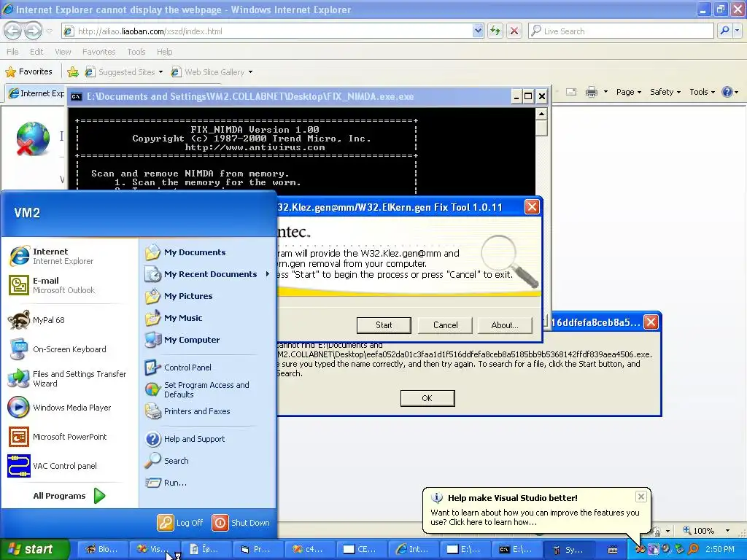The width and height of the screenshot is (747, 560).
Task: Click the Stop button in IE
Action: coord(514,31)
